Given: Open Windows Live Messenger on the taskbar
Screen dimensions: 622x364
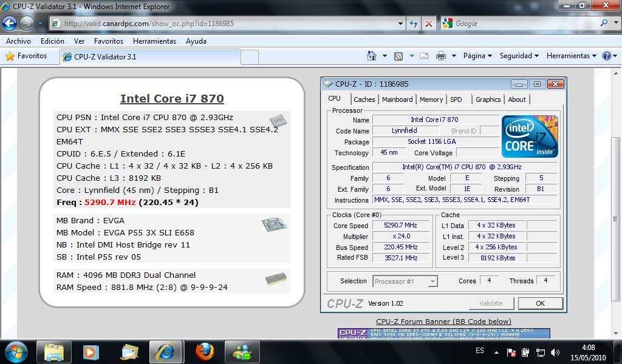Looking at the screenshot, I should point(242,352).
